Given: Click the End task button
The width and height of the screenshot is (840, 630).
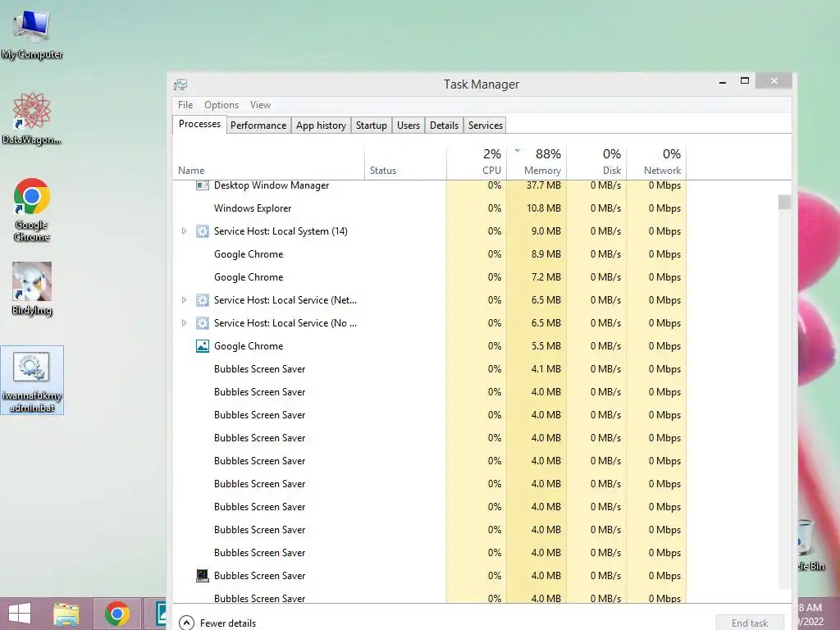Looking at the screenshot, I should (x=750, y=623).
